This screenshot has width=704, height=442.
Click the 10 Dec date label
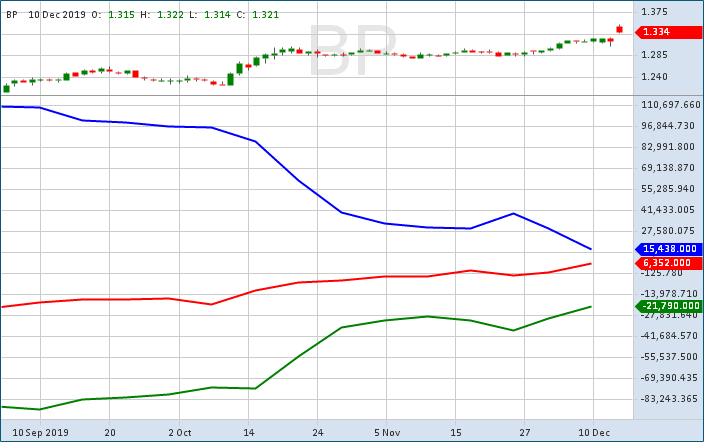pyautogui.click(x=594, y=433)
